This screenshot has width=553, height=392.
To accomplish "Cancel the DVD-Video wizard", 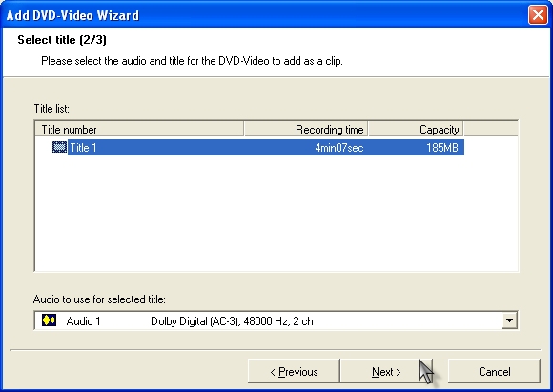I will tap(494, 372).
